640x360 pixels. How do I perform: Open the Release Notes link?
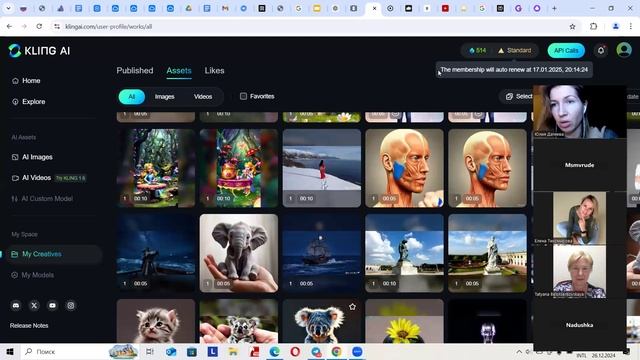pyautogui.click(x=29, y=325)
